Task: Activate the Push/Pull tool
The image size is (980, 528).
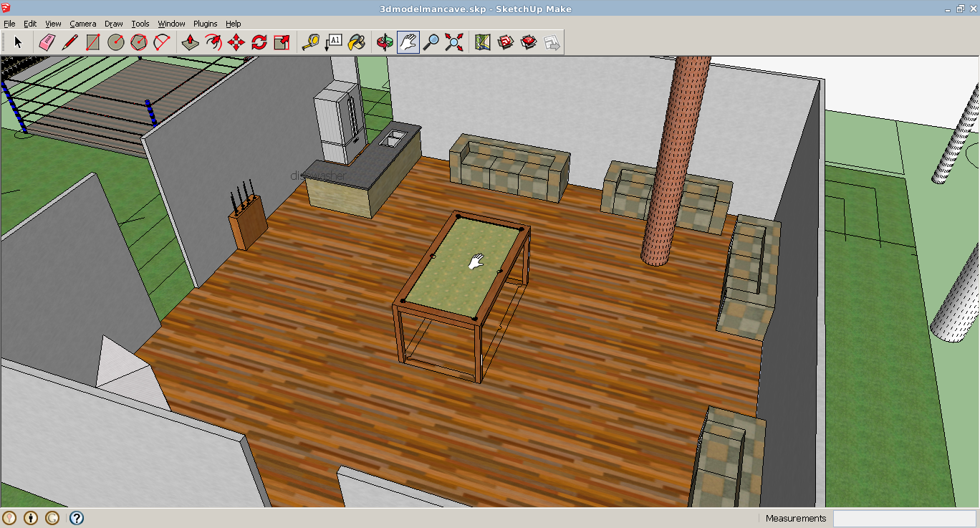Action: click(190, 42)
